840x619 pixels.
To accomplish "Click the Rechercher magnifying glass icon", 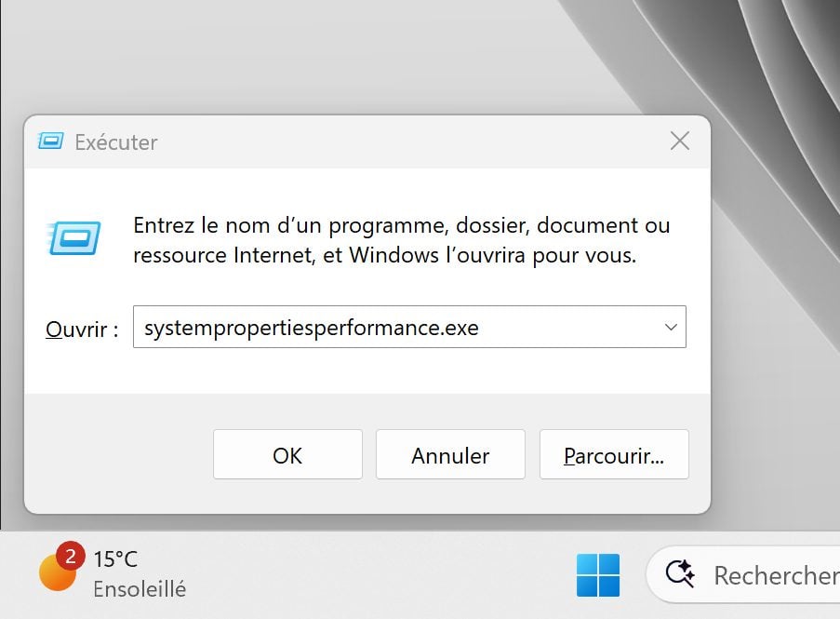I will [678, 575].
